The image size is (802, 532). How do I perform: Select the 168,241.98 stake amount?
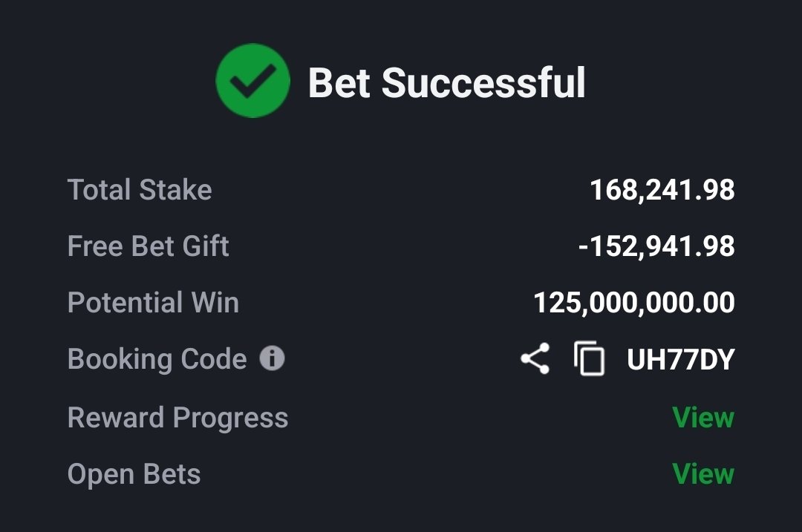pos(662,190)
